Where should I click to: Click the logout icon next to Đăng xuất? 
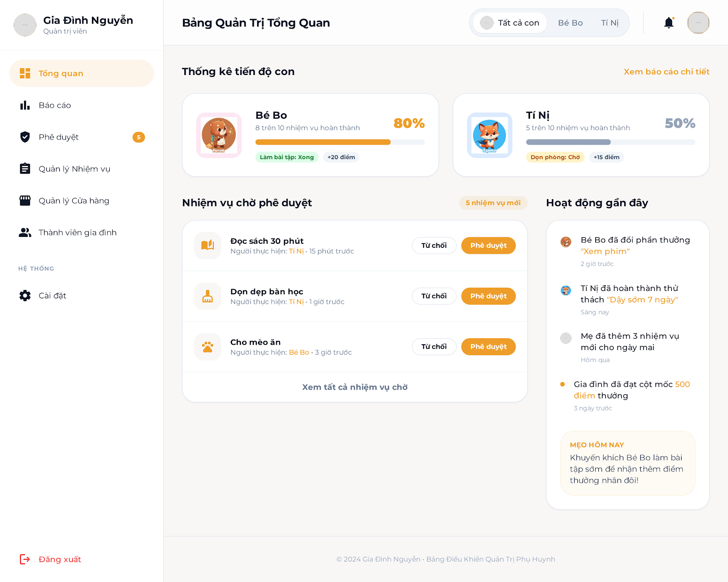pos(24,559)
